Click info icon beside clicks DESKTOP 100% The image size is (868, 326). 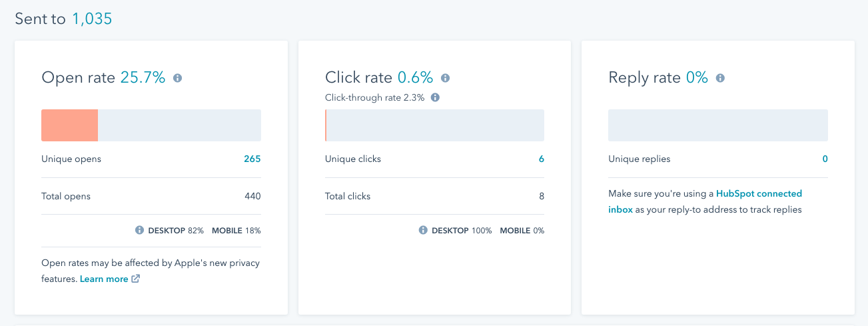coord(423,231)
